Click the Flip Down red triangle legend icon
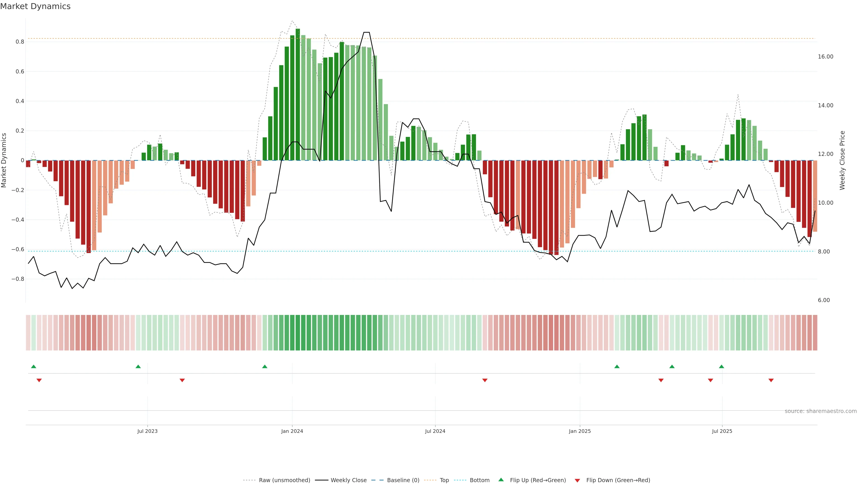This screenshot has height=488, width=868. [577, 480]
